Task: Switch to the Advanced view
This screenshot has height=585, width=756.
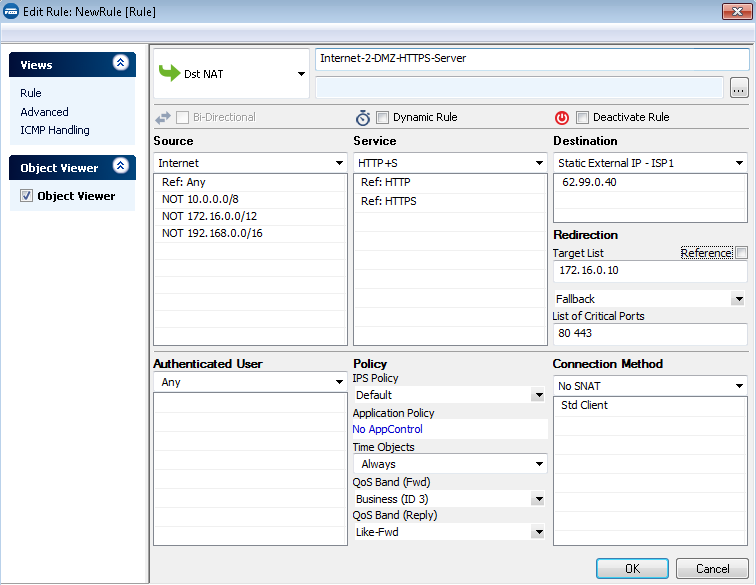Action: click(44, 112)
